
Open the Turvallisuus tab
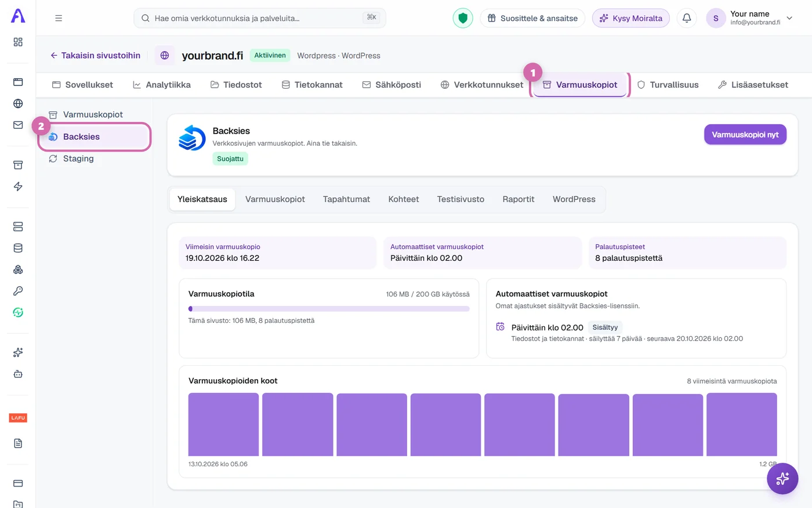point(668,85)
